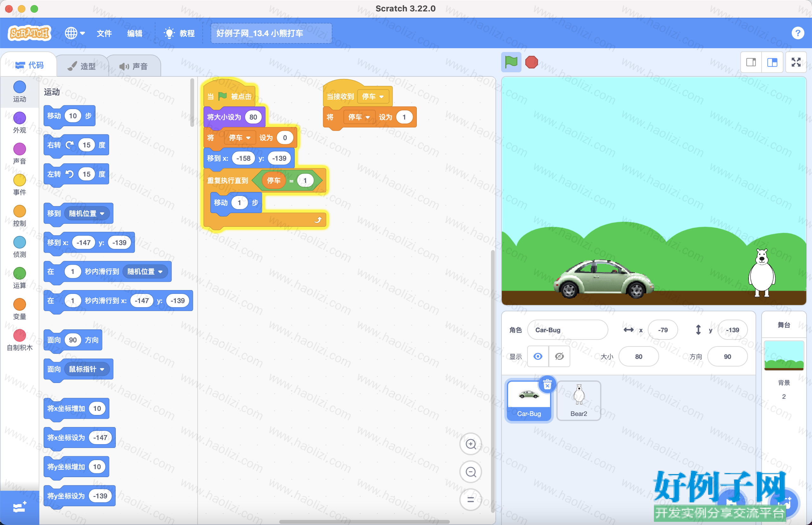The height and width of the screenshot is (525, 812).
Task: Open the add extension button
Action: pos(19,507)
